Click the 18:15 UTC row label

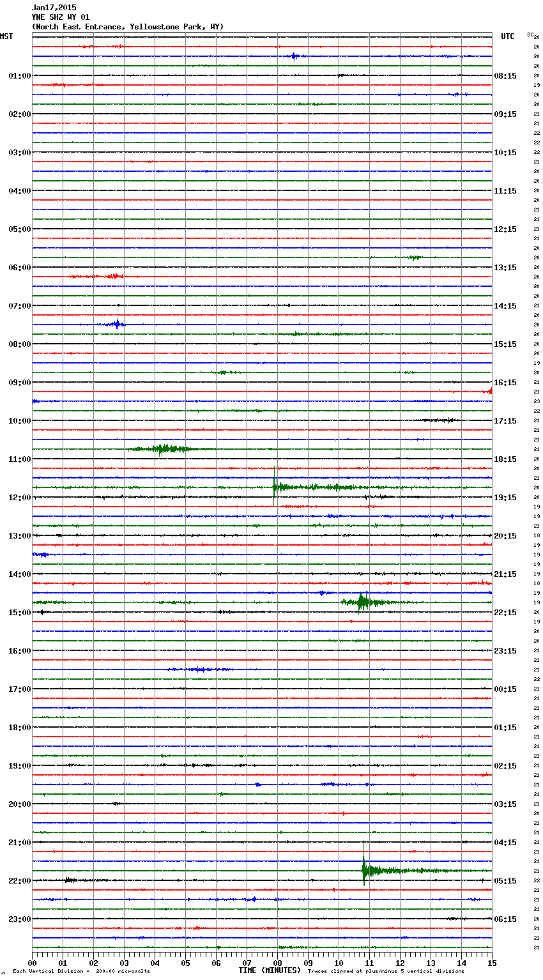tap(505, 459)
